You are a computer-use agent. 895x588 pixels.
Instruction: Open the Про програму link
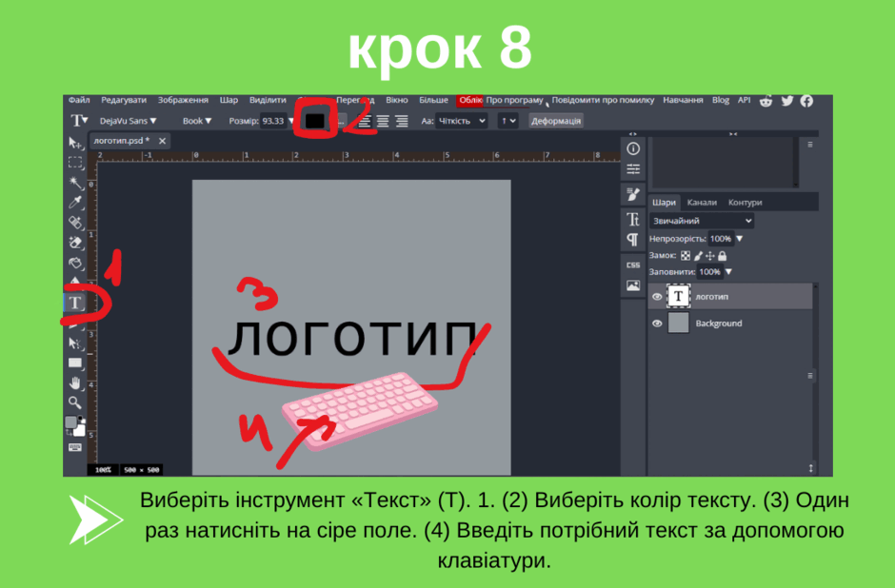pyautogui.click(x=514, y=100)
